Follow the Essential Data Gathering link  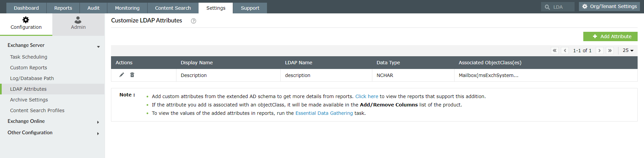(324, 113)
